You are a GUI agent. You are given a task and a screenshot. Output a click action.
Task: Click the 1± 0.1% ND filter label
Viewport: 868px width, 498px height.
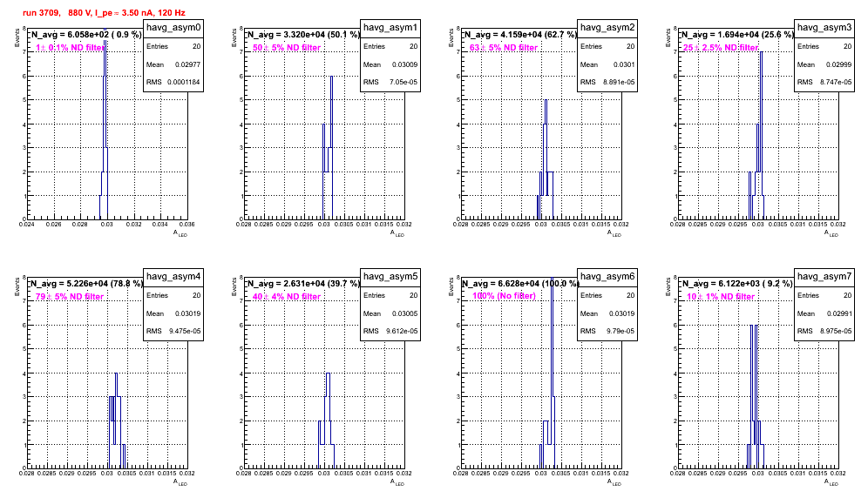(x=71, y=48)
